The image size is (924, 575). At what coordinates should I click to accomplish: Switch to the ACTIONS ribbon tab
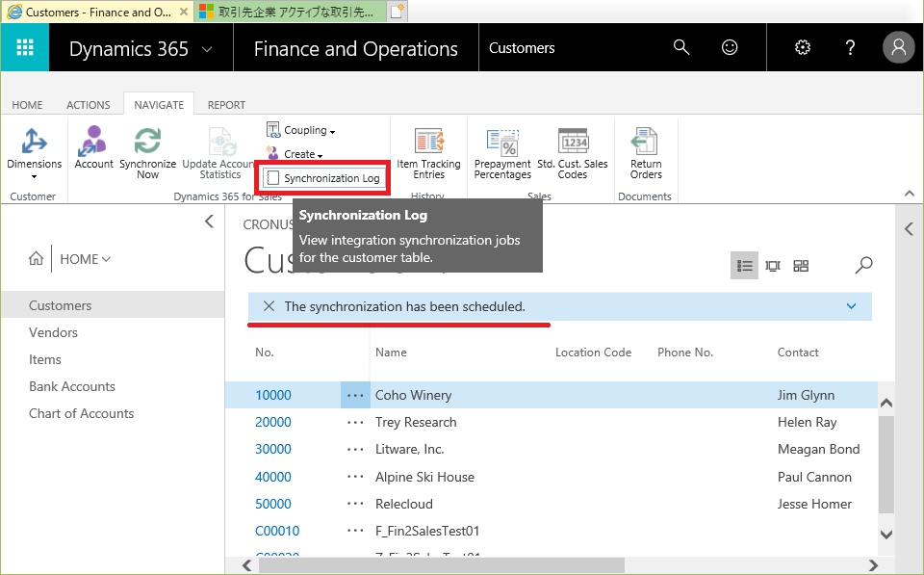click(x=89, y=105)
